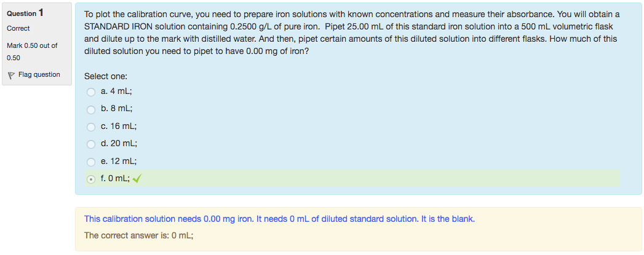This screenshot has width=644, height=255.
Task: Click the 'Correct' status text
Action: pyautogui.click(x=18, y=28)
